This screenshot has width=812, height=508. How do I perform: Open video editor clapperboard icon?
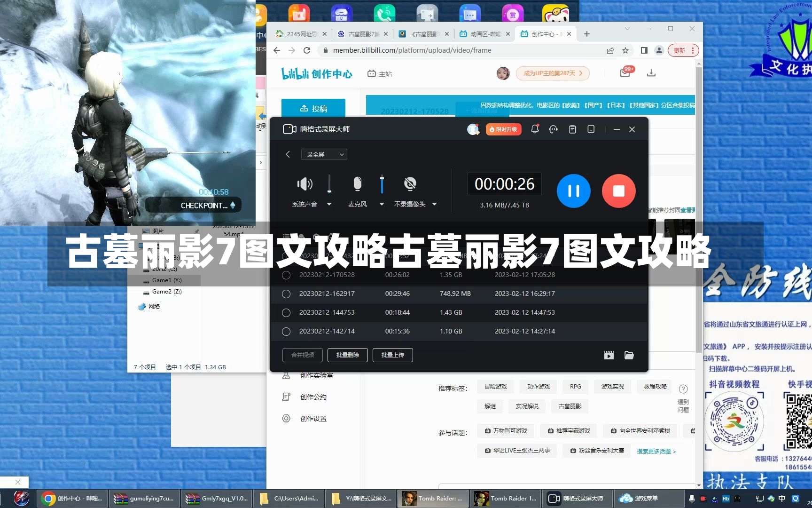(609, 355)
